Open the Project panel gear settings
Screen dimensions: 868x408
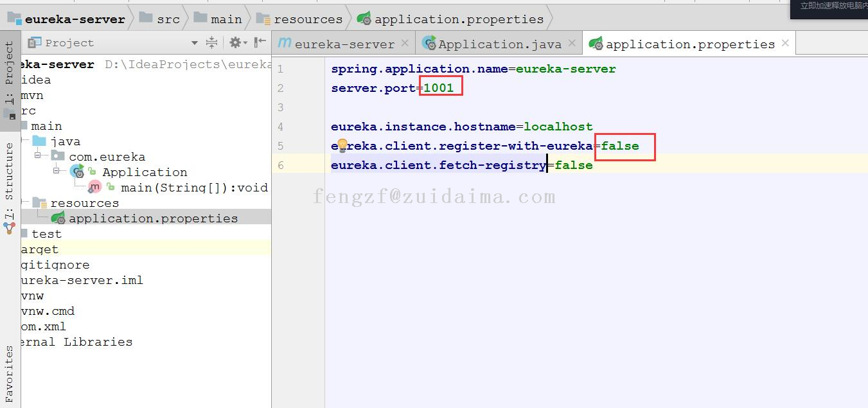pos(235,43)
